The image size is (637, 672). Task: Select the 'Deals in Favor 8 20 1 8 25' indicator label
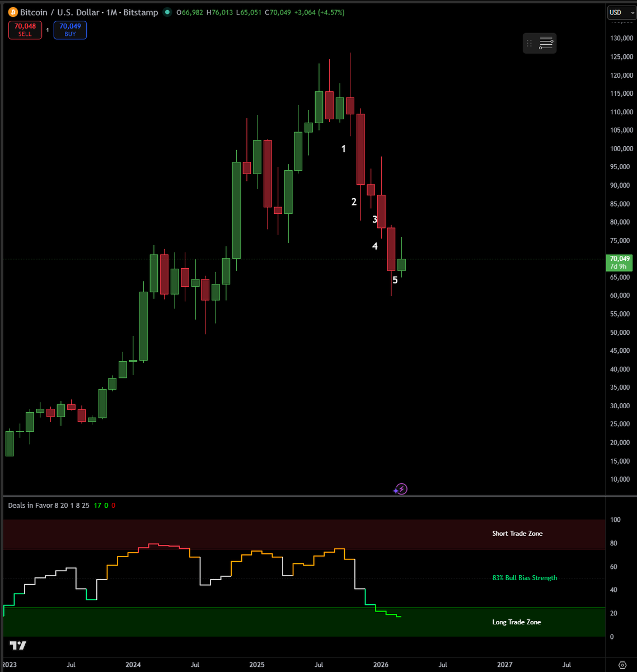pos(49,505)
